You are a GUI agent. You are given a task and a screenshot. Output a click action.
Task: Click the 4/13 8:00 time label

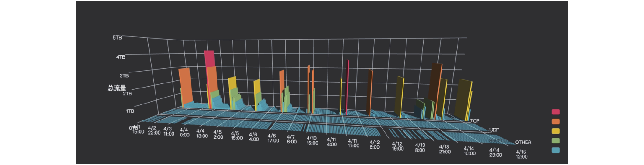click(x=420, y=147)
